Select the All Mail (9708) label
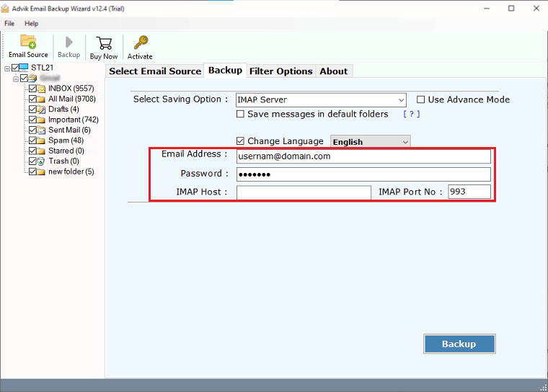The height and width of the screenshot is (392, 548). tap(72, 99)
